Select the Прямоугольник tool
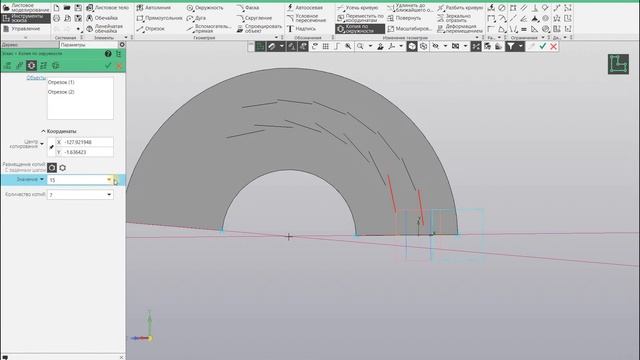 159,18
